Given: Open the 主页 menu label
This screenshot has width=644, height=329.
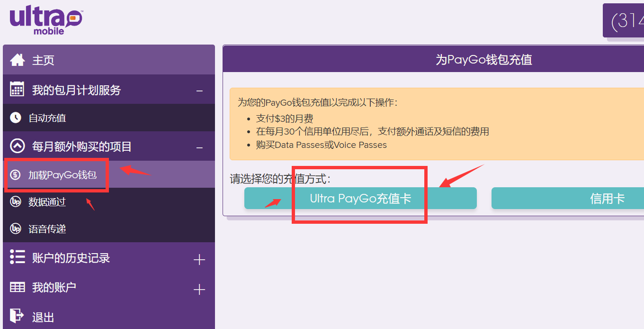Looking at the screenshot, I should coord(43,60).
